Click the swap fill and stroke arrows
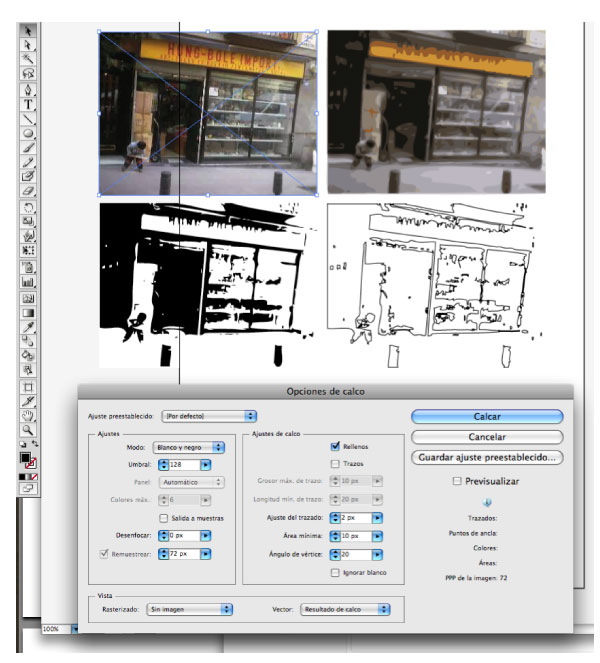This screenshot has height=663, width=600. tap(34, 444)
